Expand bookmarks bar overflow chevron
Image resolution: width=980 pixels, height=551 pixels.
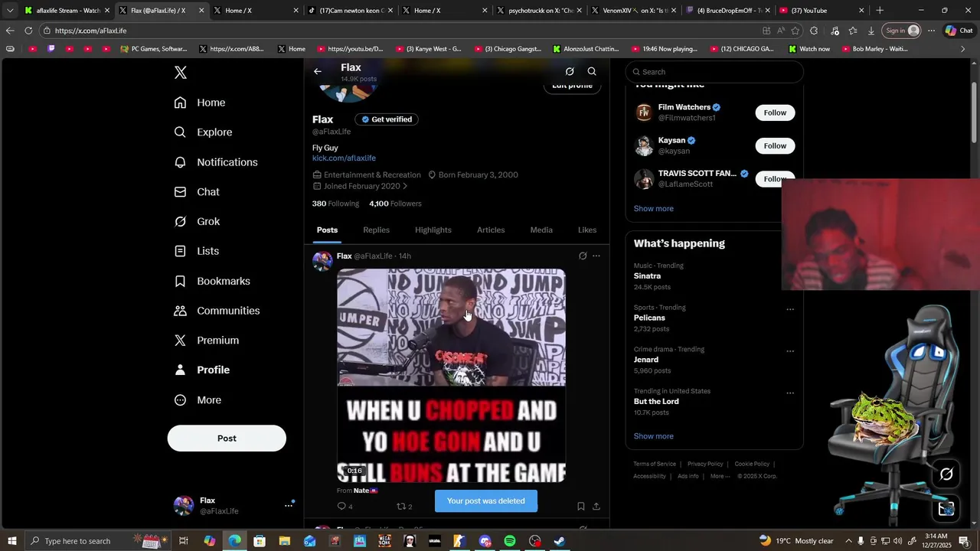point(963,49)
